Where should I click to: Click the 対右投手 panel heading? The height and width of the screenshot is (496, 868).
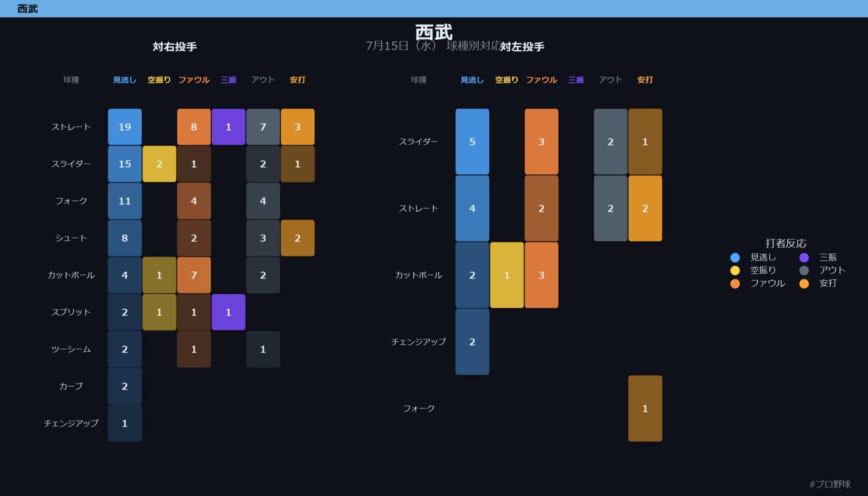tap(175, 47)
